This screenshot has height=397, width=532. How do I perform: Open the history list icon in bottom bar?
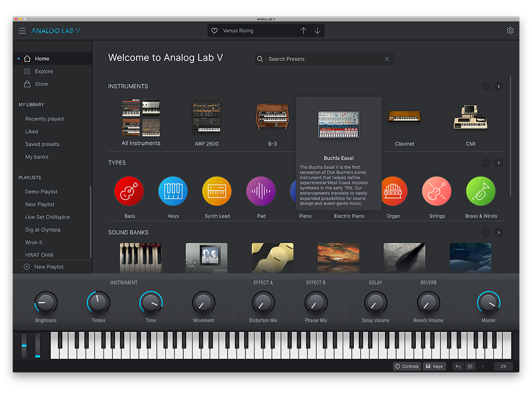pyautogui.click(x=470, y=366)
